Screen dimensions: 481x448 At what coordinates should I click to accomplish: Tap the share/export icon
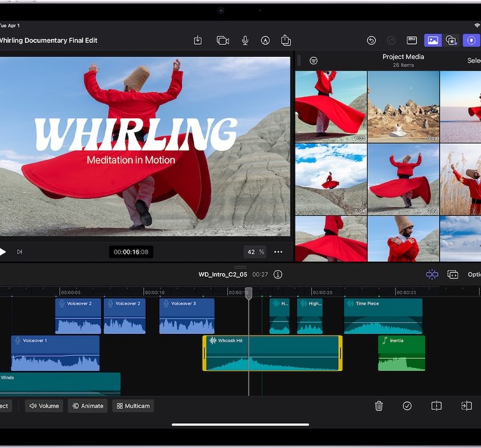click(x=286, y=41)
